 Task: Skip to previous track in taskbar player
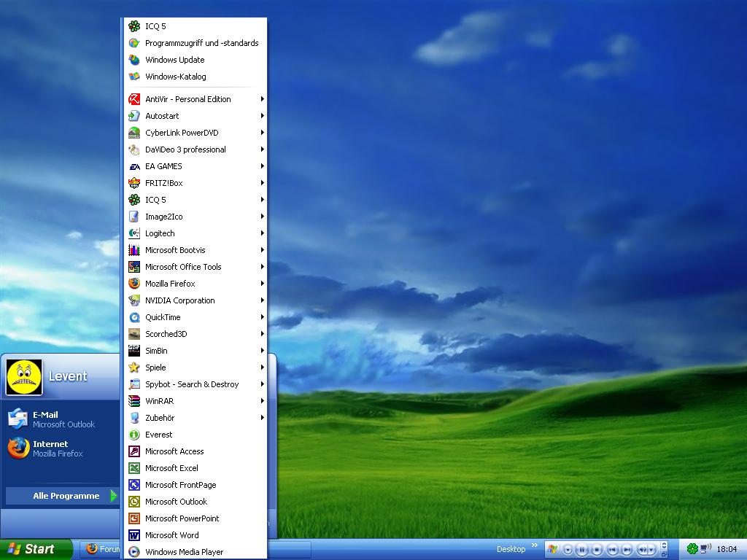click(613, 550)
